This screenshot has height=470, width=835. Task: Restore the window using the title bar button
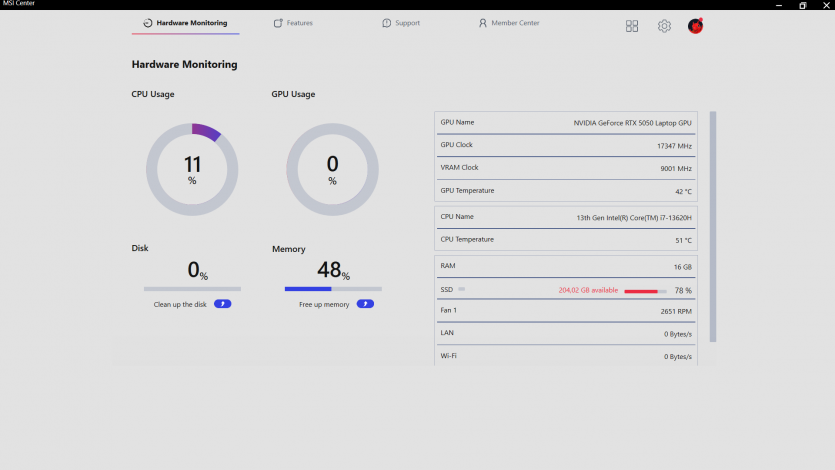coord(802,5)
